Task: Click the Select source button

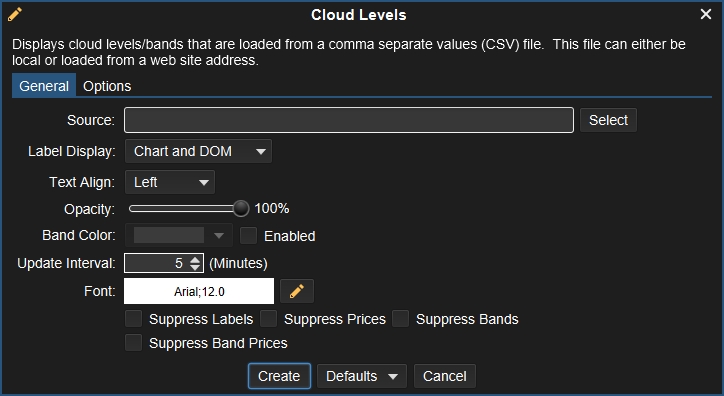Action: (608, 120)
